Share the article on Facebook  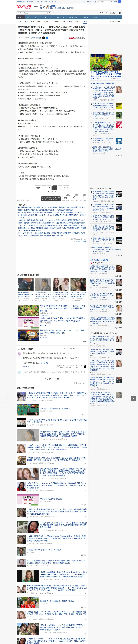pyautogui.click(x=47, y=38)
